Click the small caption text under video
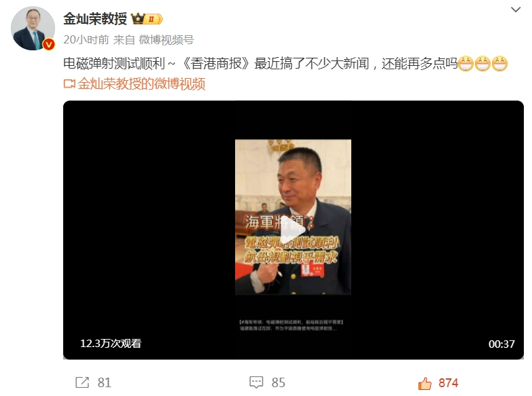 tap(291, 325)
